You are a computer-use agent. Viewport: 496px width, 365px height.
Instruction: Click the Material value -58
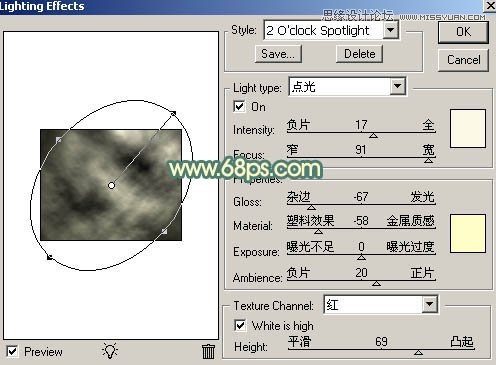[361, 221]
